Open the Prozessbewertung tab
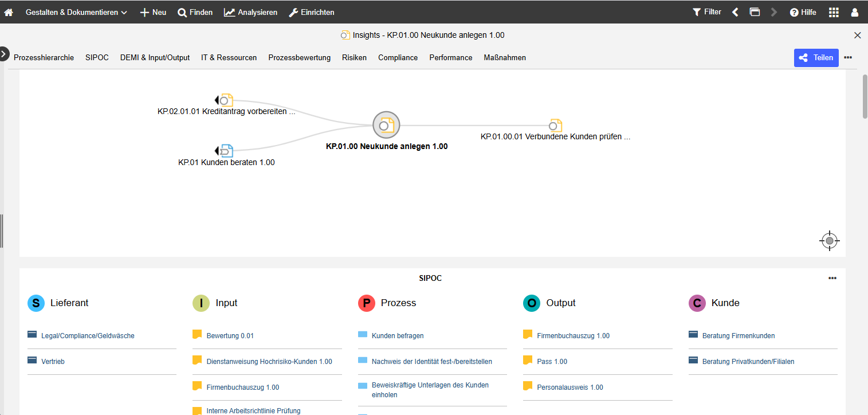The image size is (868, 415). click(299, 58)
